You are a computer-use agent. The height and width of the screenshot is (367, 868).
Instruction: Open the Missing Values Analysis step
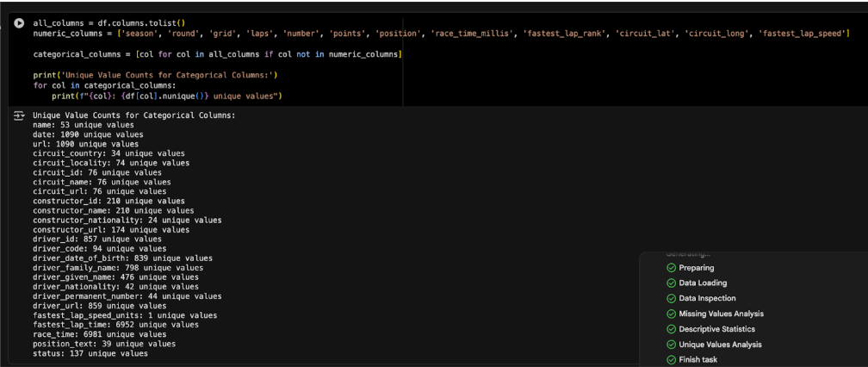coord(722,314)
